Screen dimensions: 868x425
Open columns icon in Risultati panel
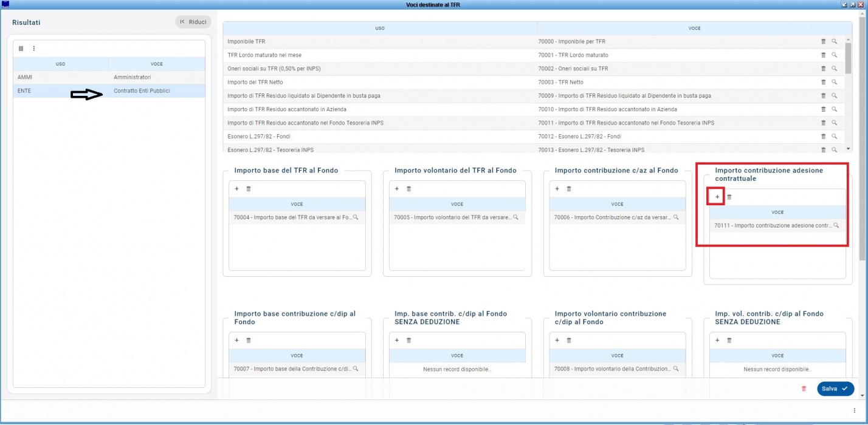point(21,49)
